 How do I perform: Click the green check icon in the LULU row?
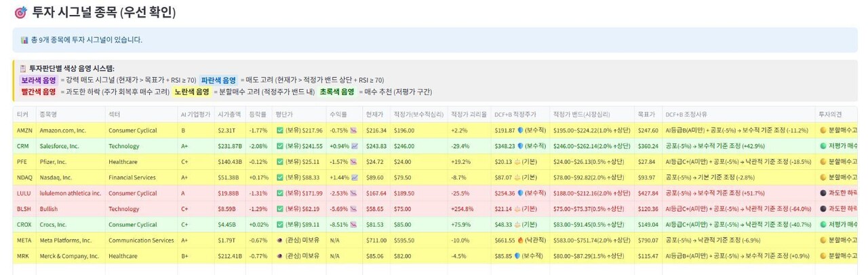[279, 193]
